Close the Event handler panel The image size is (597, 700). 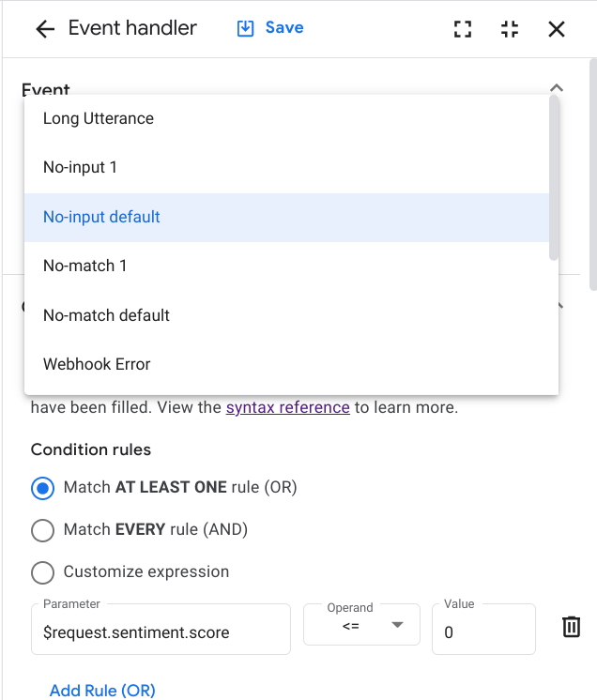tap(557, 29)
